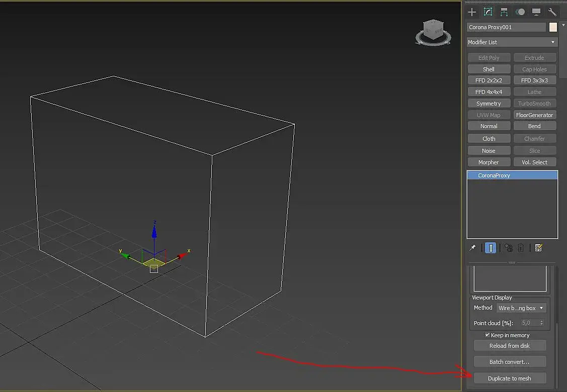567x392 pixels.
Task: Open Configure Modifier Sets icon
Action: [538, 248]
